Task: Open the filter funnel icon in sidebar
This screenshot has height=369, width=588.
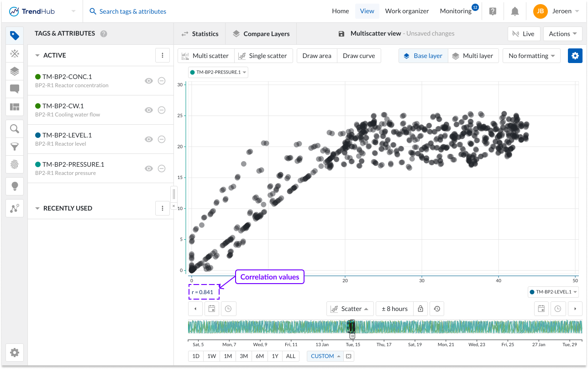Action: 15,147
